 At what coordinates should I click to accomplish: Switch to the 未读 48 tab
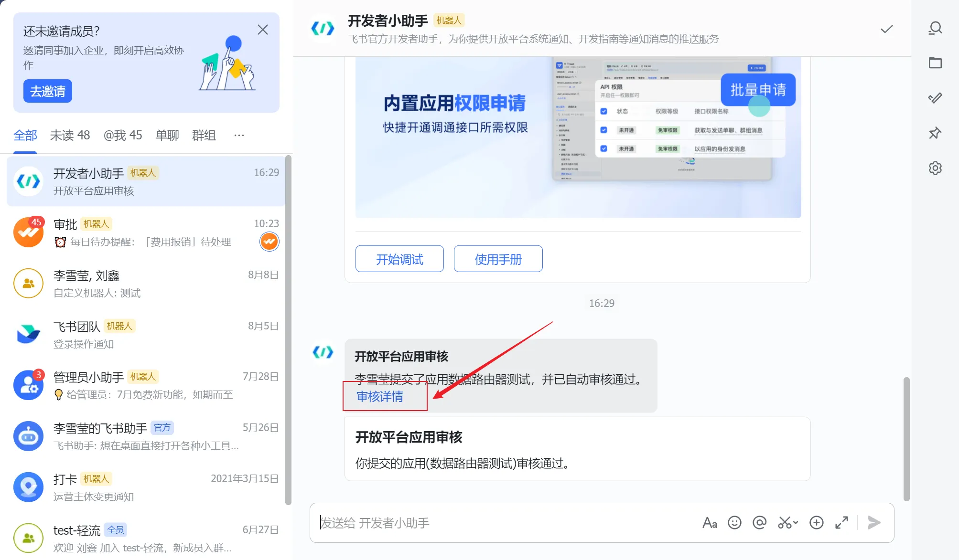click(x=70, y=136)
